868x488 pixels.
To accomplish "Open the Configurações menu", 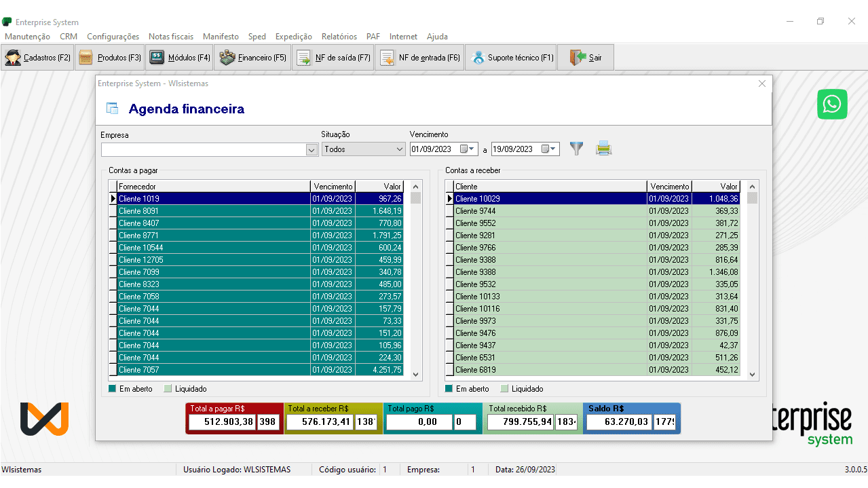I will click(113, 37).
